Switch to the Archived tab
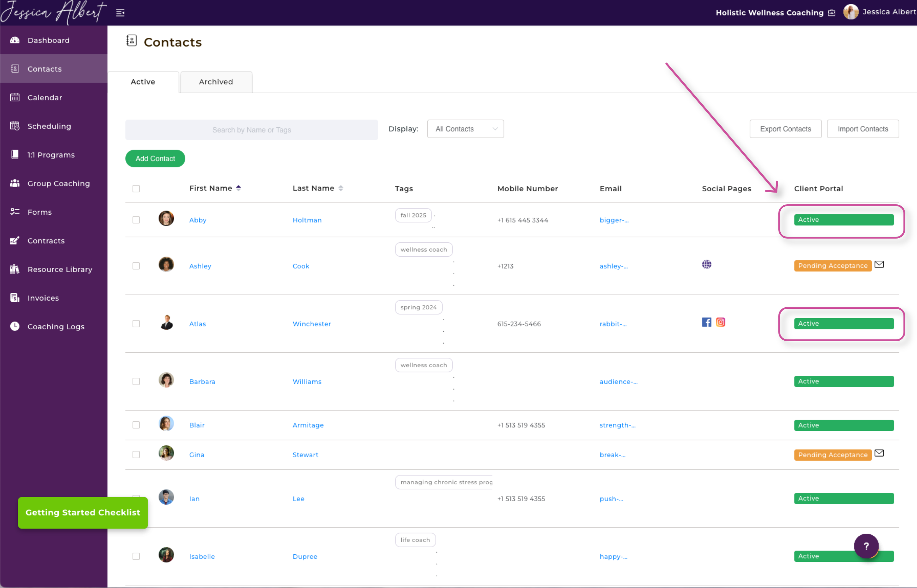 [216, 82]
